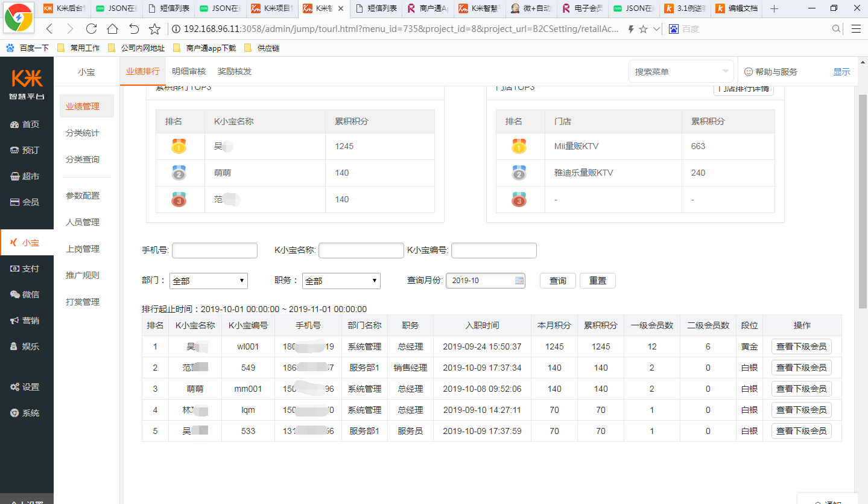
Task: Click the gold first-place medal in 门店 table
Action: tap(519, 146)
